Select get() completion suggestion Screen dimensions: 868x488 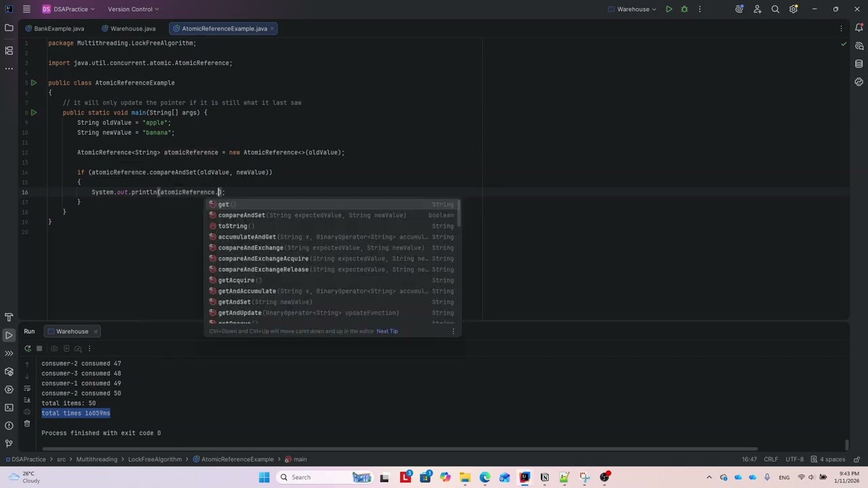332,205
